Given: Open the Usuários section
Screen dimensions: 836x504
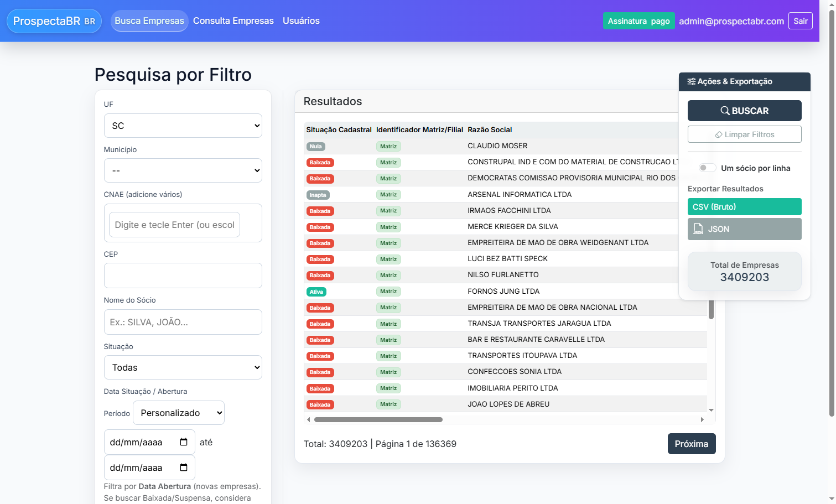Looking at the screenshot, I should 301,20.
